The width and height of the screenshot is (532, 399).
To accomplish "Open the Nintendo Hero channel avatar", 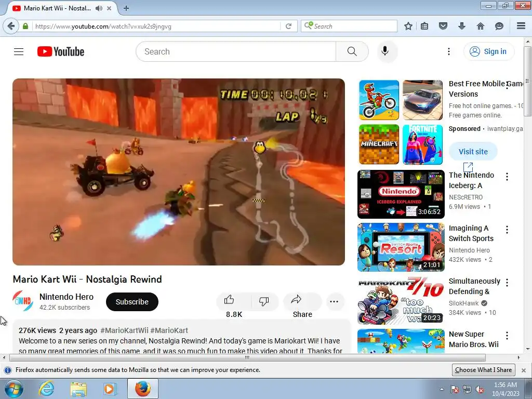I will 23,301.
